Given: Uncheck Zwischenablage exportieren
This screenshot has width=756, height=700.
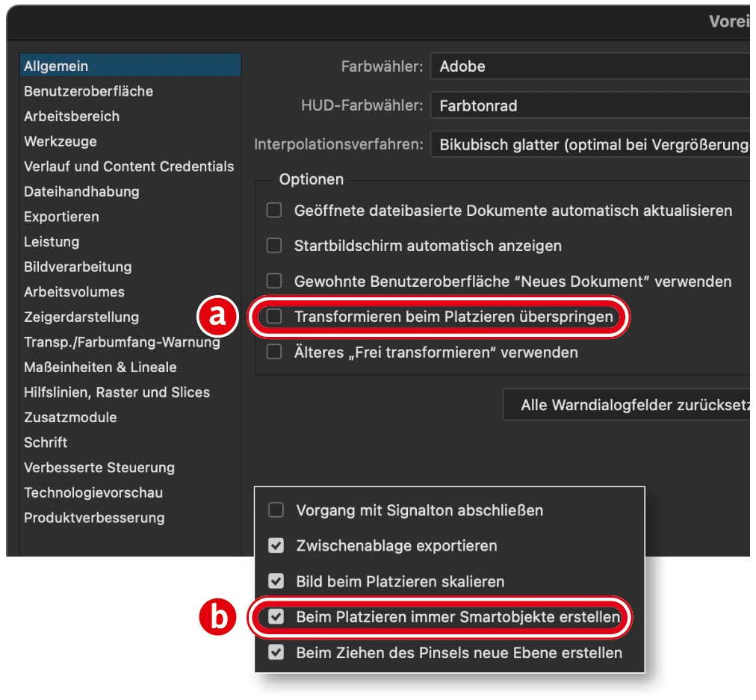Looking at the screenshot, I should [276, 546].
